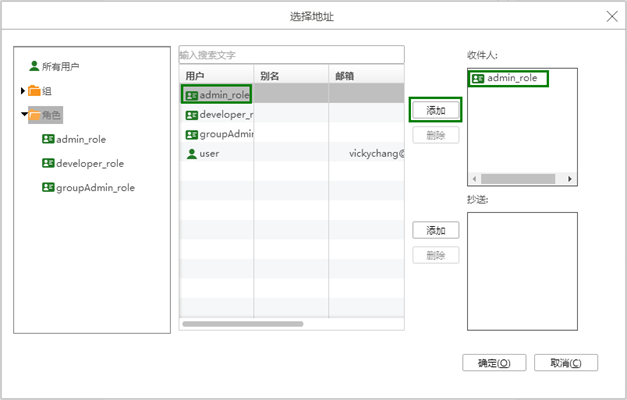
Task: Click admin_role icon in left tree
Action: coord(48,139)
